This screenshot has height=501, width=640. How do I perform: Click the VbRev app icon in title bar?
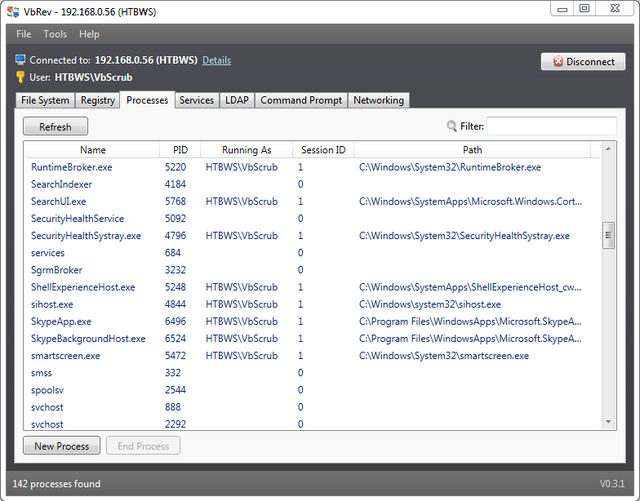click(x=13, y=11)
